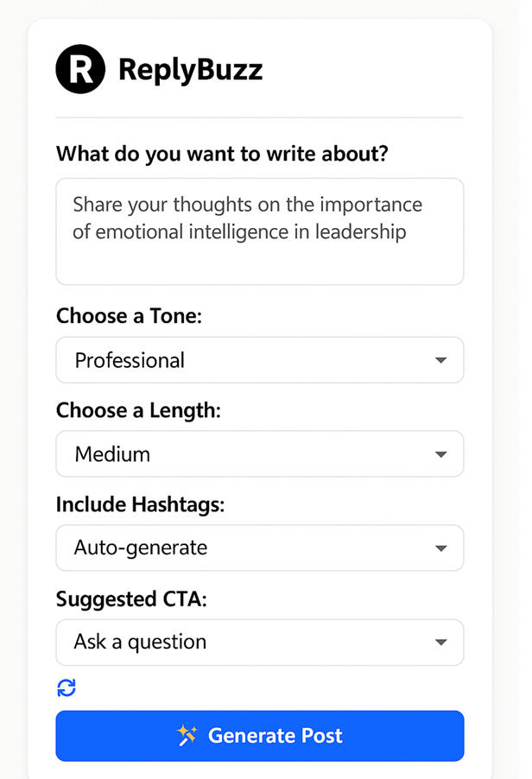This screenshot has height=779, width=532.
Task: Click the "Suggested CTA:" label
Action: coord(131,598)
